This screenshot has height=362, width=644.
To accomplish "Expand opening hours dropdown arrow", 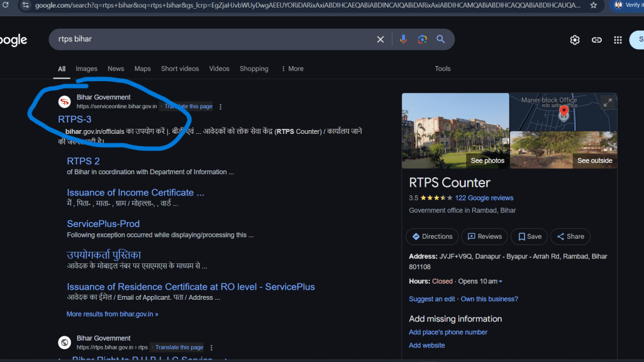I will (x=500, y=282).
